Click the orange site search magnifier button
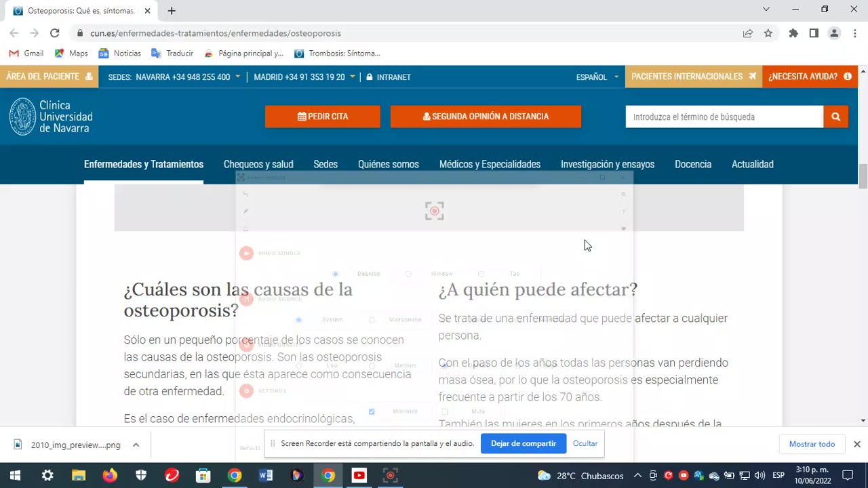 tap(835, 117)
